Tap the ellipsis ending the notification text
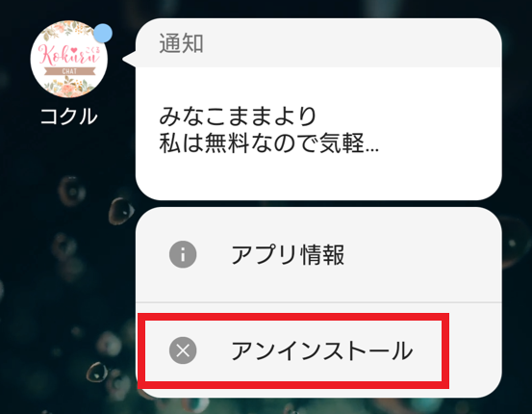The image size is (532, 414). tap(372, 149)
